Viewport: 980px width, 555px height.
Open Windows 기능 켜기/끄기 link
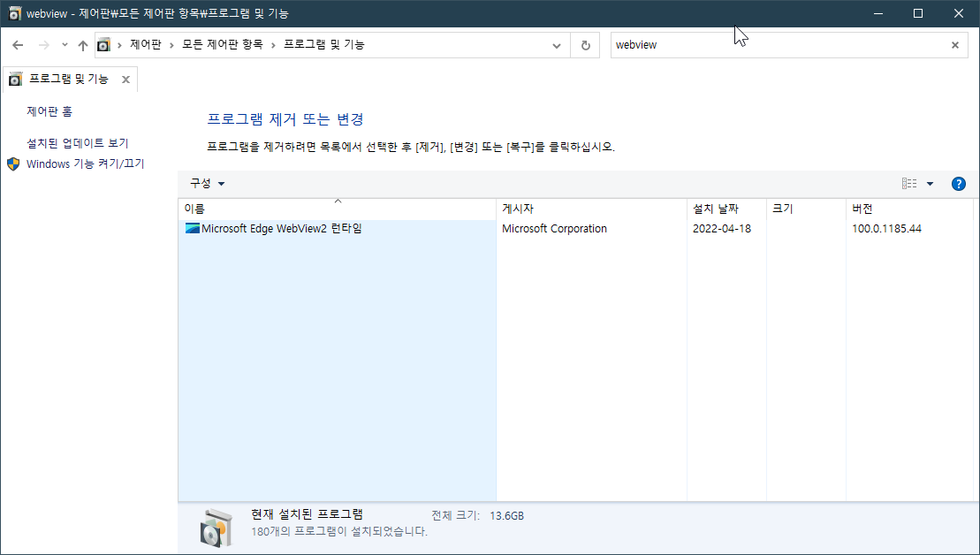pos(85,163)
